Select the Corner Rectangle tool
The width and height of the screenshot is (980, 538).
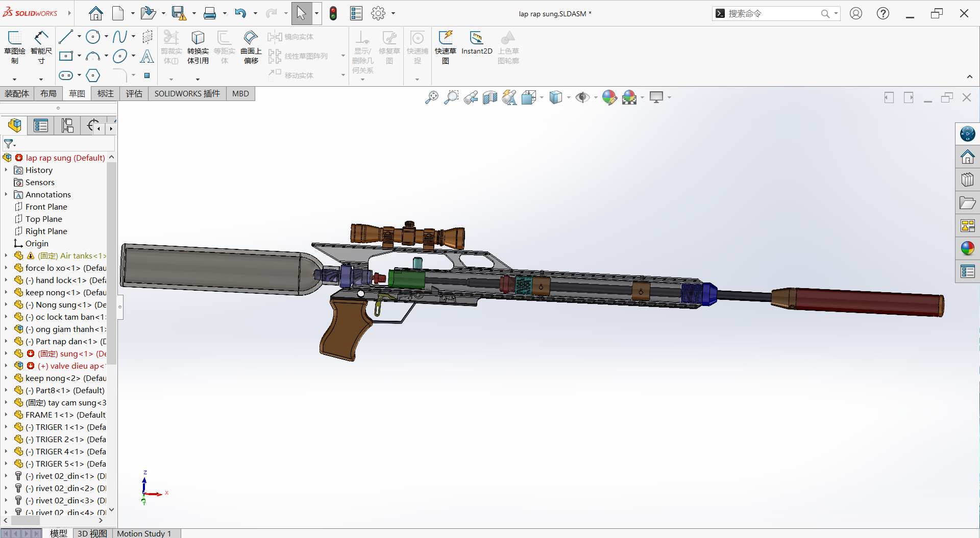pyautogui.click(x=66, y=56)
